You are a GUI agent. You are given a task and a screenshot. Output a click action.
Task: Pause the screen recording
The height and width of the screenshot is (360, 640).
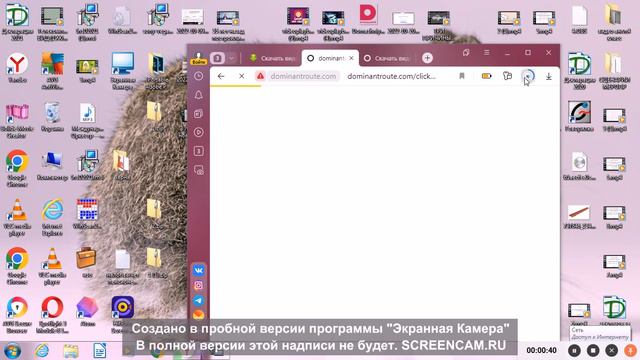(x=574, y=350)
